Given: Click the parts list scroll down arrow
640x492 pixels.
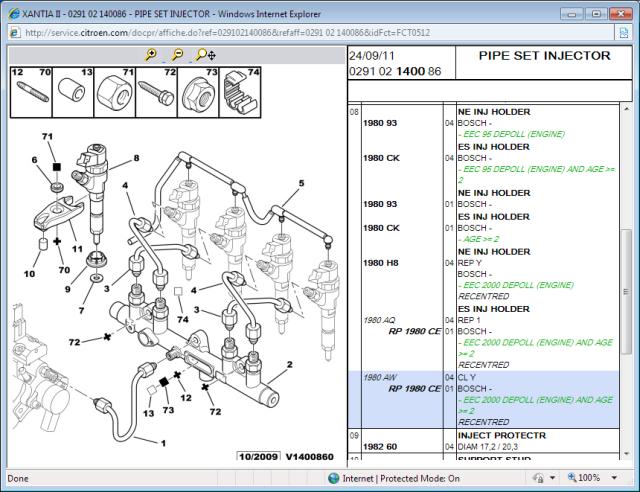Looking at the screenshot, I should coord(627,454).
